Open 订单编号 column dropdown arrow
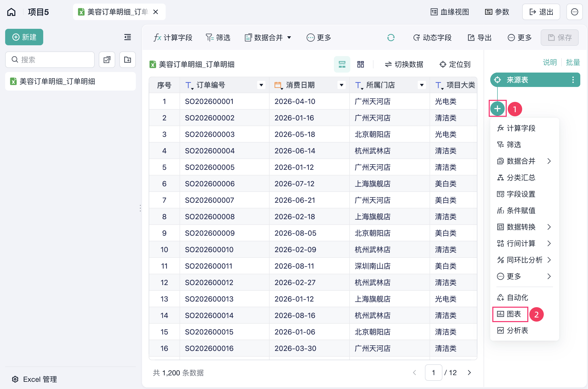This screenshot has height=389, width=588. pos(261,85)
